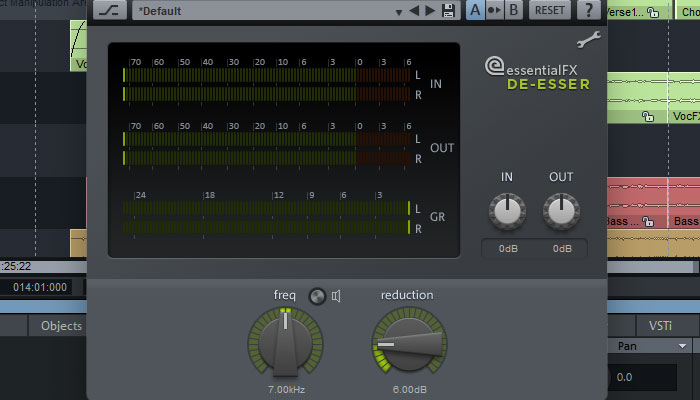This screenshot has height=400, width=700.
Task: Open the Default preset dropdown arrow
Action: pos(399,12)
